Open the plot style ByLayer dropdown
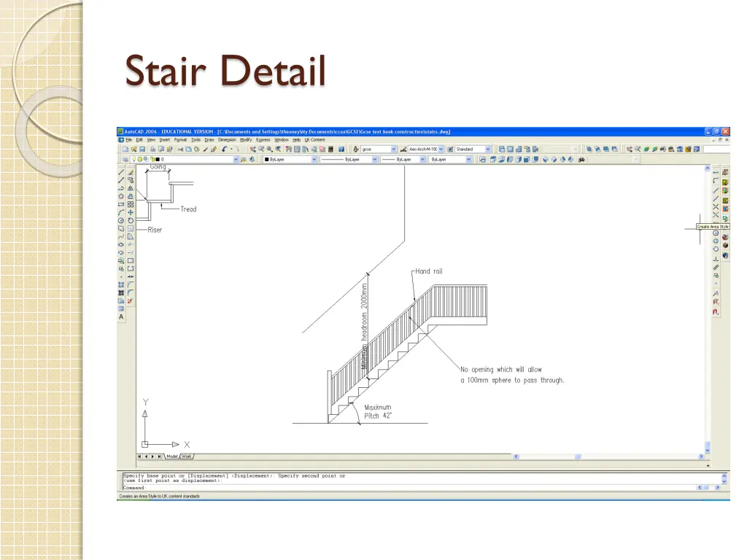747x560 pixels. 468,160
